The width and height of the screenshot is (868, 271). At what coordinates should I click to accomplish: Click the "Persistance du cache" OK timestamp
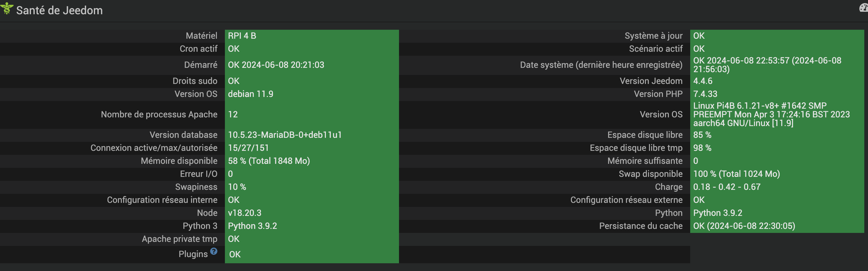pos(744,226)
